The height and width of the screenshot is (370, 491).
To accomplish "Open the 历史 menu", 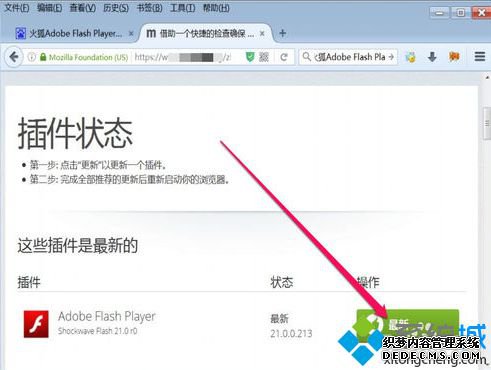I will coord(116,8).
